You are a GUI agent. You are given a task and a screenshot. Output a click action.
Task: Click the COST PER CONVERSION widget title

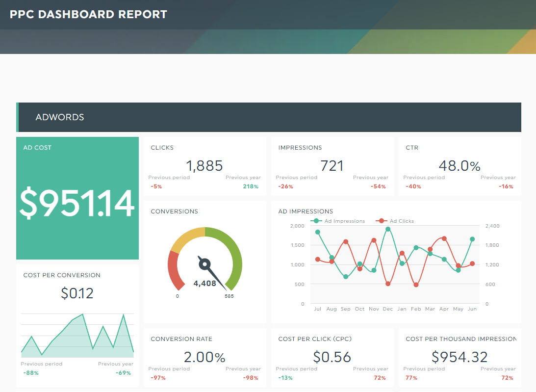pyautogui.click(x=62, y=275)
